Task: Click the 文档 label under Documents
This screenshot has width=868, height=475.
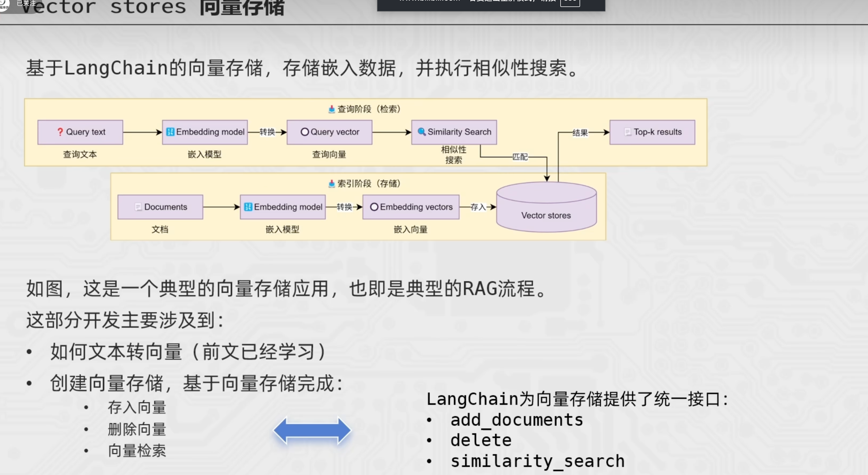Action: coord(160,229)
